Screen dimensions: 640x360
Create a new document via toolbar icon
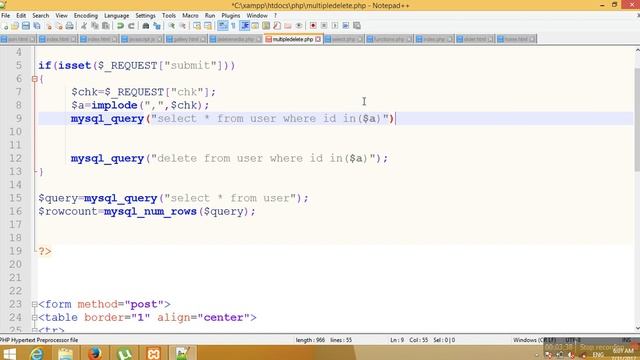5,26
